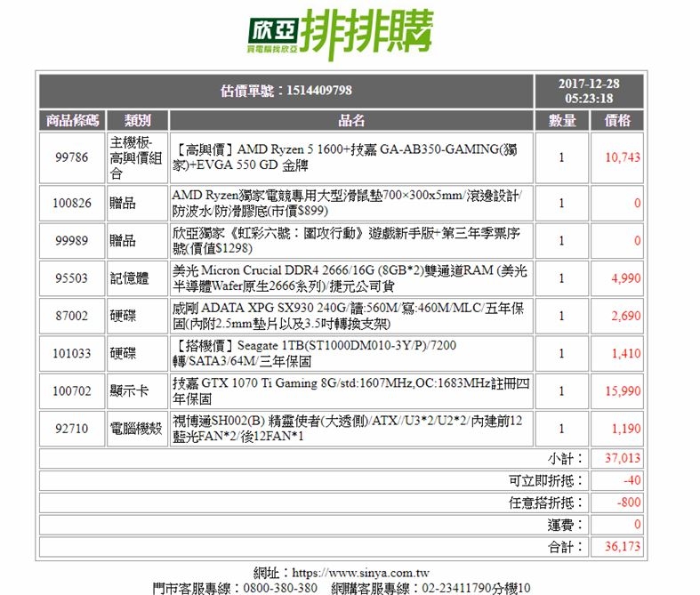This screenshot has height=595, width=700.
Task: Click the 電腦機殼 category cell
Action: coord(138,428)
